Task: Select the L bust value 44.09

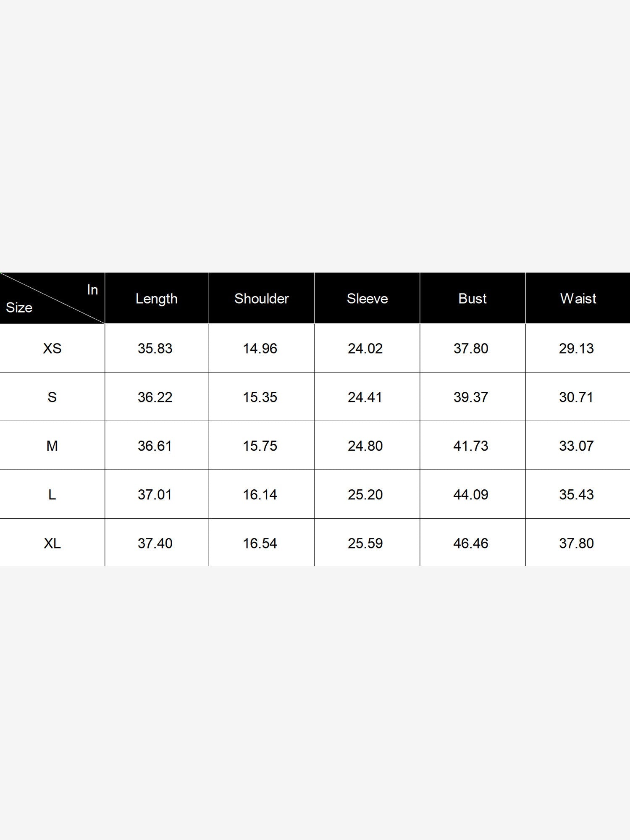Action: click(471, 494)
